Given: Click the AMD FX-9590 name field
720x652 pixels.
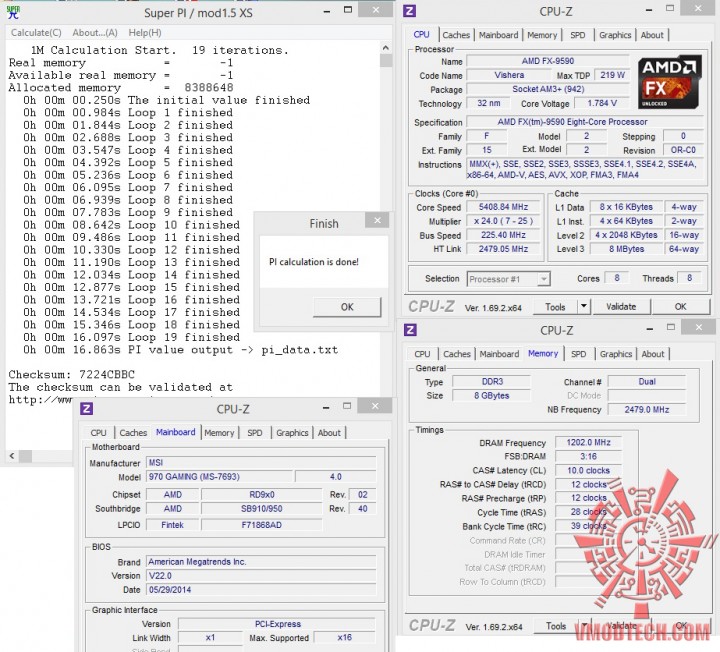Looking at the screenshot, I should click(548, 61).
